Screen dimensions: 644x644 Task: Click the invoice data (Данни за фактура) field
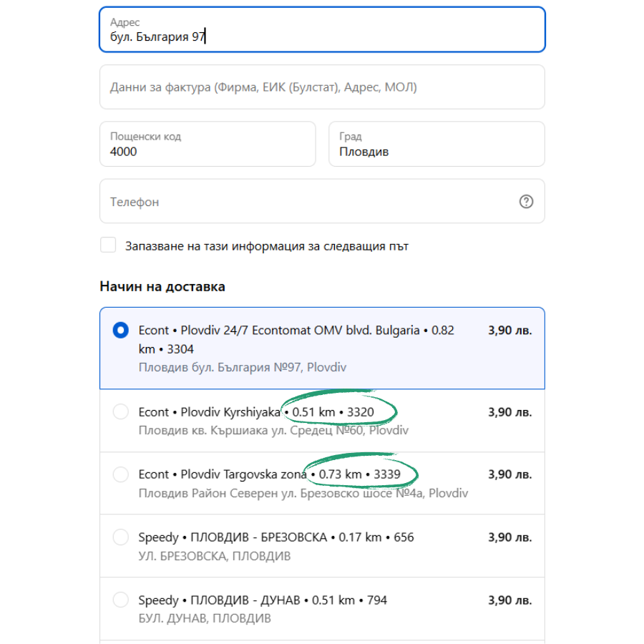pos(322,87)
